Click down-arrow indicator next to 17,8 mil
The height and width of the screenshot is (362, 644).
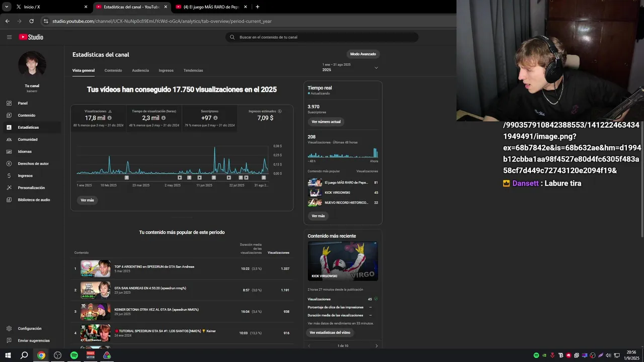[109, 118]
